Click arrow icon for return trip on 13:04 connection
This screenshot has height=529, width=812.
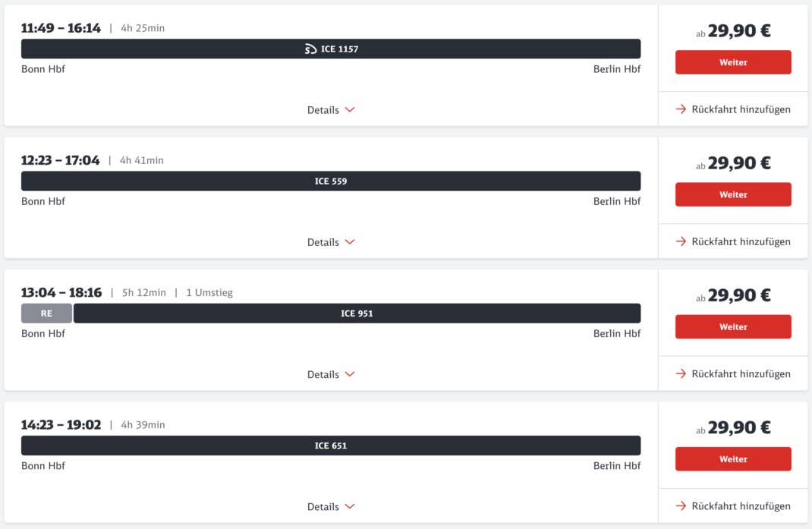681,373
